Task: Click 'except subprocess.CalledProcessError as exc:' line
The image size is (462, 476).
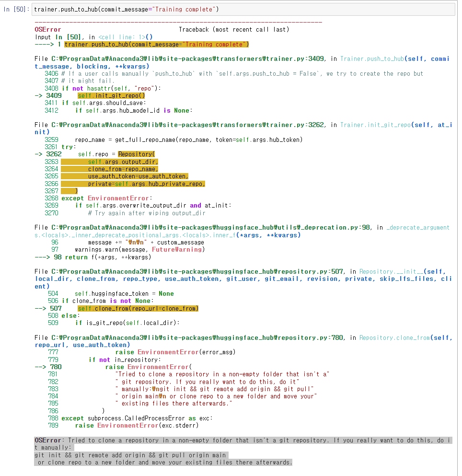Action: tap(137, 418)
